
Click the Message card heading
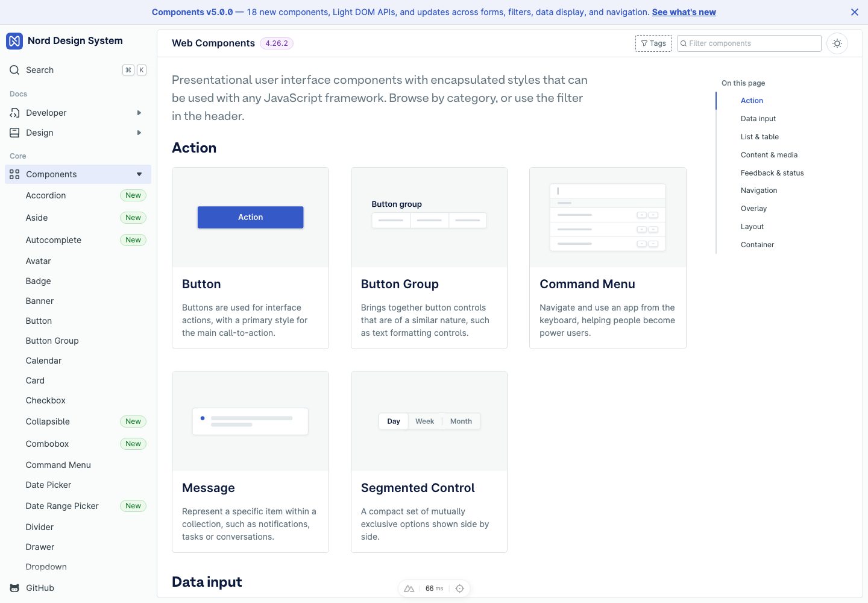(x=209, y=488)
